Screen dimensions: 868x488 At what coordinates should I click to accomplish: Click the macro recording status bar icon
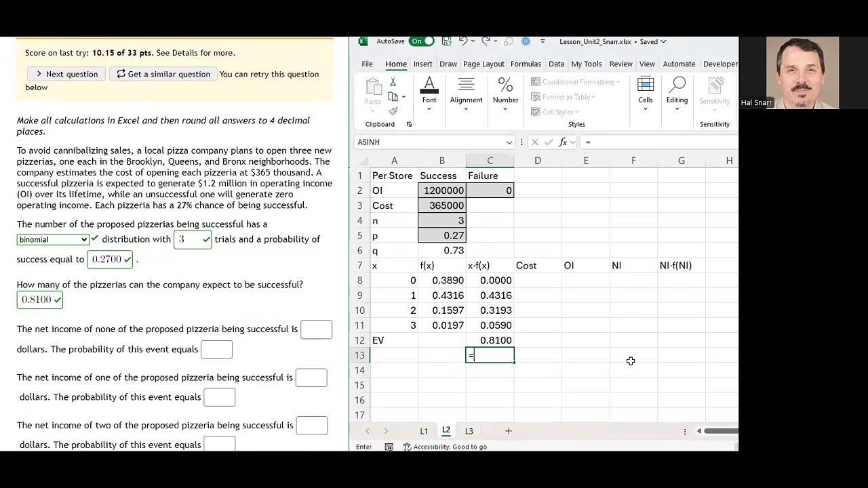pyautogui.click(x=389, y=447)
